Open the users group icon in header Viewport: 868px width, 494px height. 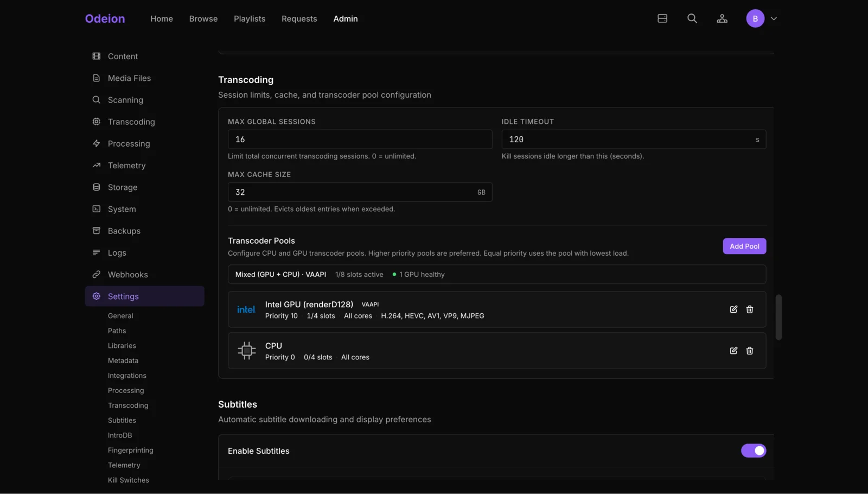[x=722, y=18]
